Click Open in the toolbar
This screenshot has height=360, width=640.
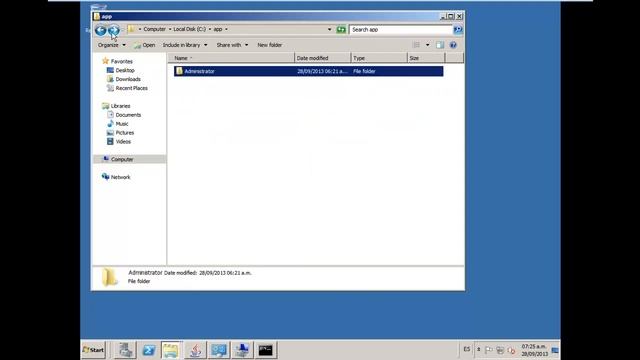[x=144, y=45]
